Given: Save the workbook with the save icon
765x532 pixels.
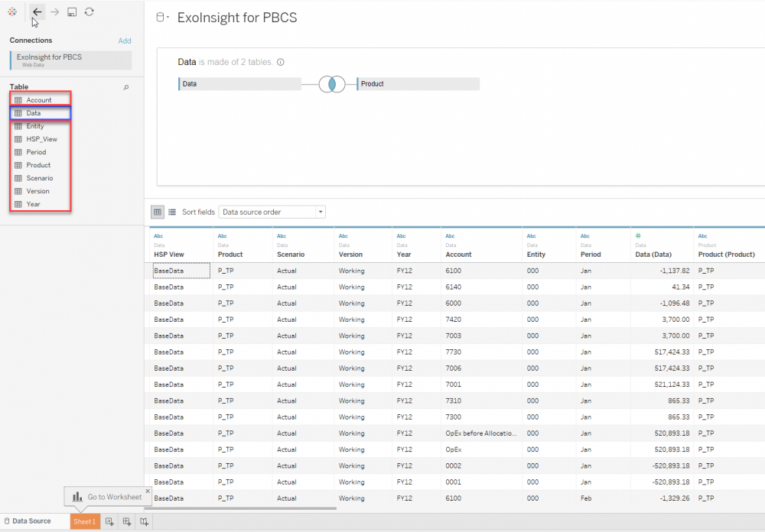Looking at the screenshot, I should tap(71, 11).
